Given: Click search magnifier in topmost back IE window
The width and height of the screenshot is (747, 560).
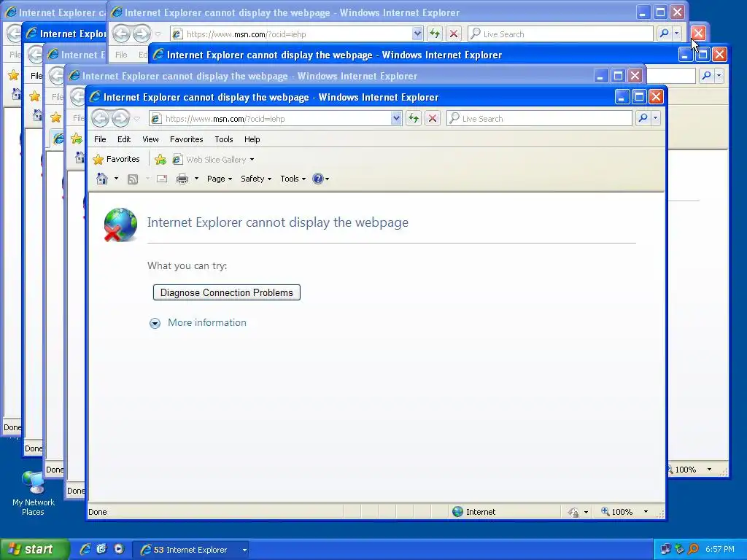Looking at the screenshot, I should (x=664, y=34).
